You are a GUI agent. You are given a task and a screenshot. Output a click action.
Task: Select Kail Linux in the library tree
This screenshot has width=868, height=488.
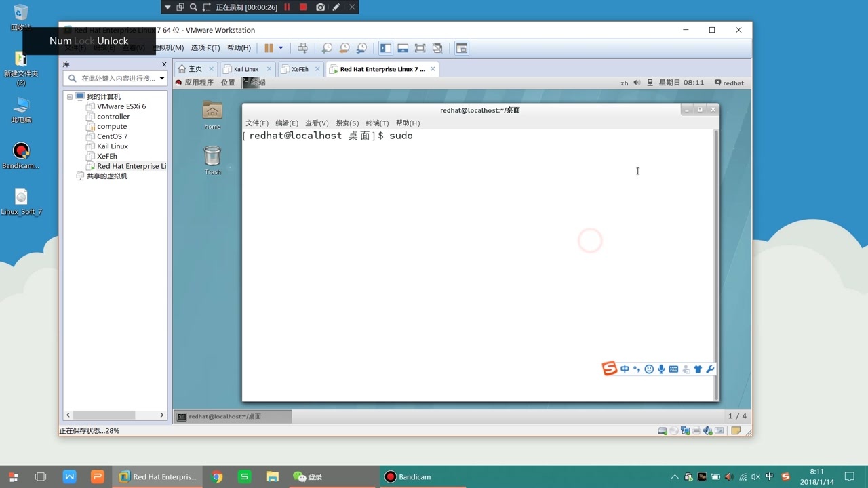tap(113, 146)
